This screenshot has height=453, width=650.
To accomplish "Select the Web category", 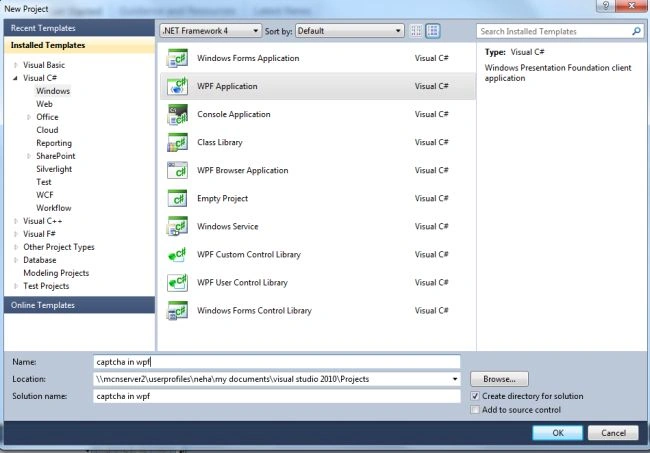I will tap(44, 104).
